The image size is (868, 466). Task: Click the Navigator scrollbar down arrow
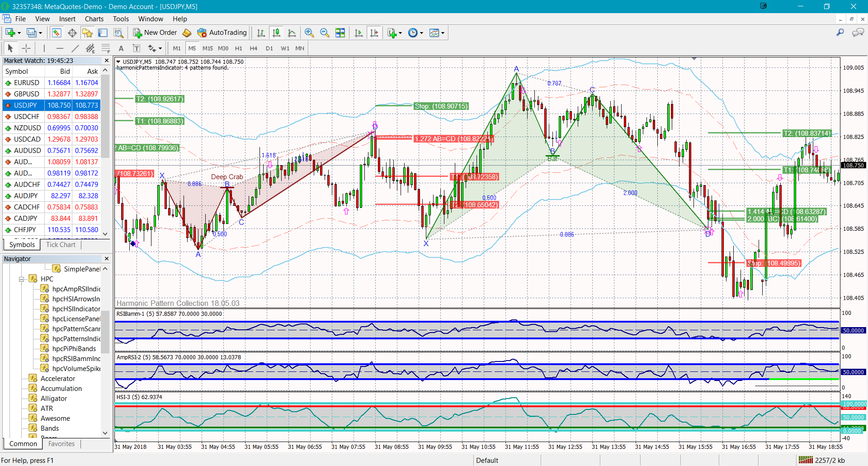click(x=105, y=433)
